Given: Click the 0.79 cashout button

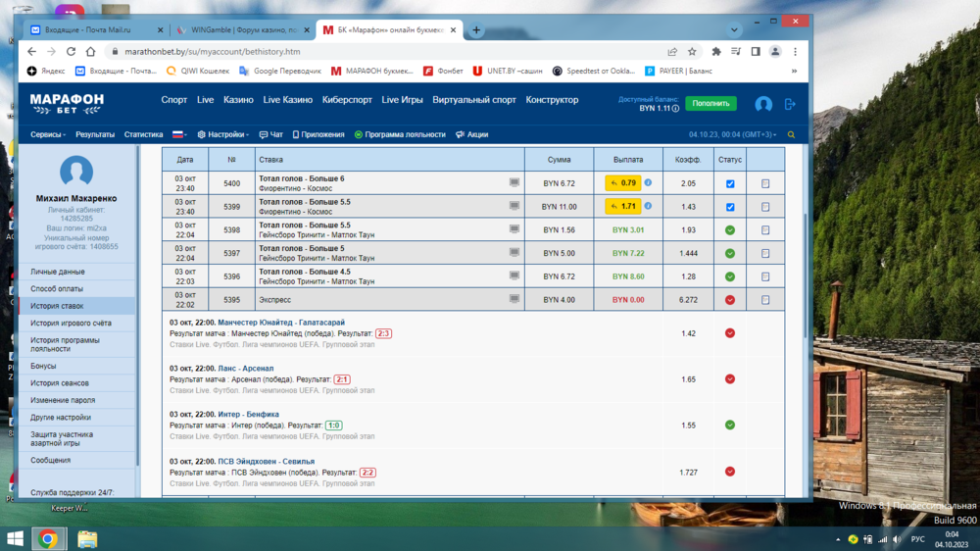Looking at the screenshot, I should coord(622,183).
